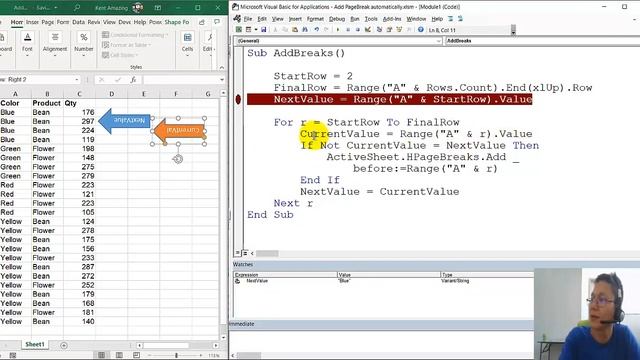Open the AddBreaks procedure dropdown

[543, 41]
